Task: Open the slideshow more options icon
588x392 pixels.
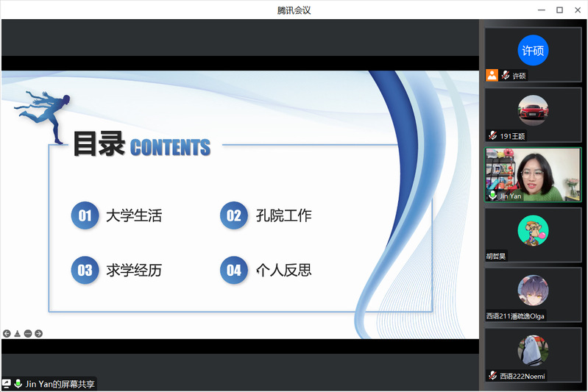Action: pos(28,333)
